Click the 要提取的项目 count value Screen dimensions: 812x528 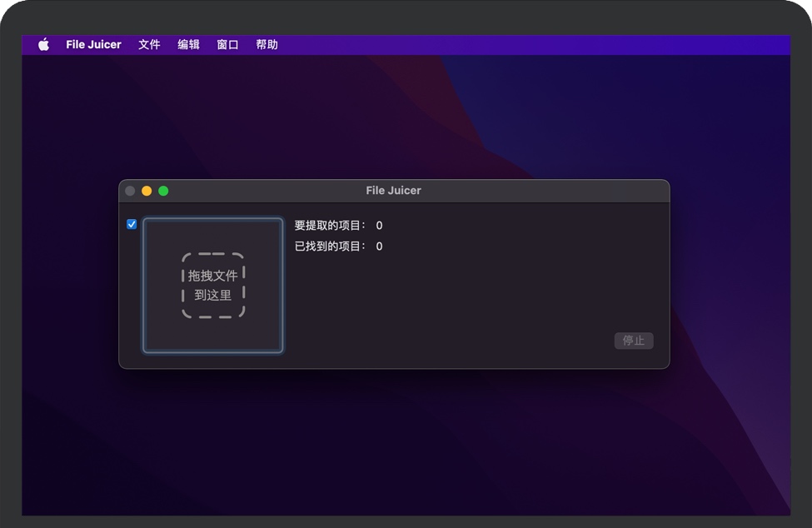pos(379,226)
